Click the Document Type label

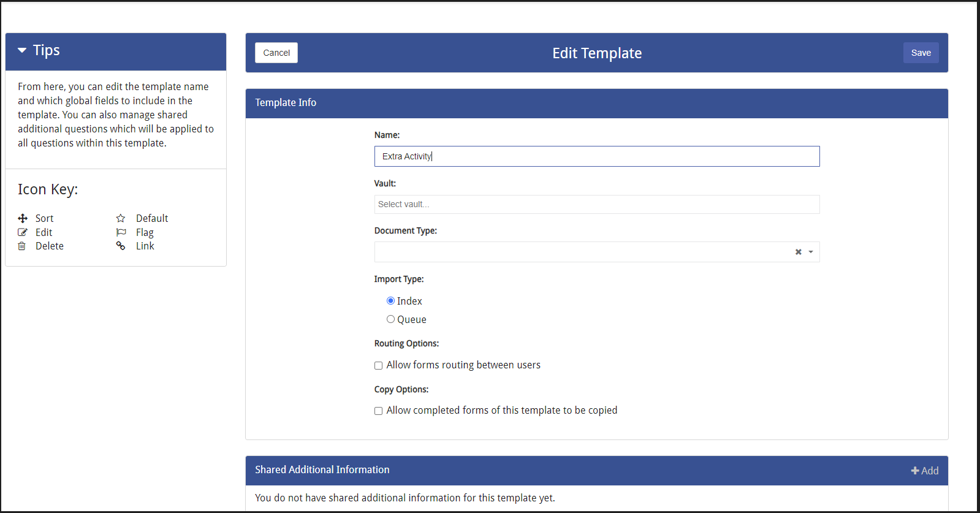(406, 230)
